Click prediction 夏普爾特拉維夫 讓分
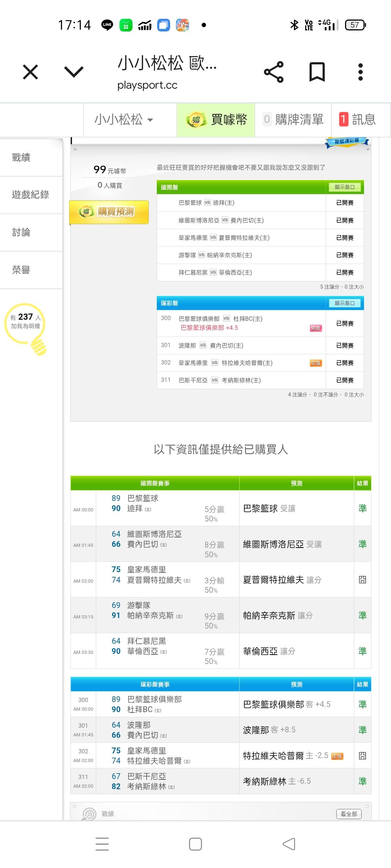This screenshot has height=868, width=391. click(x=282, y=580)
